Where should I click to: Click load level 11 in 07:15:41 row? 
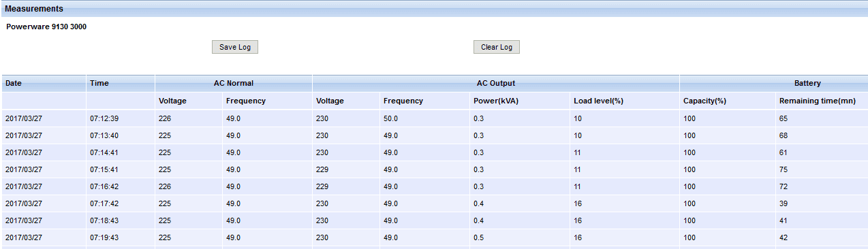578,169
